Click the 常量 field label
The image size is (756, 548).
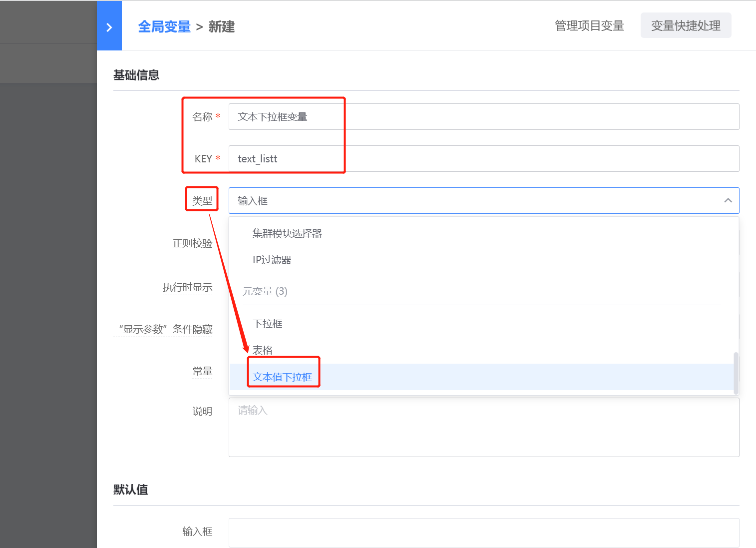click(202, 371)
